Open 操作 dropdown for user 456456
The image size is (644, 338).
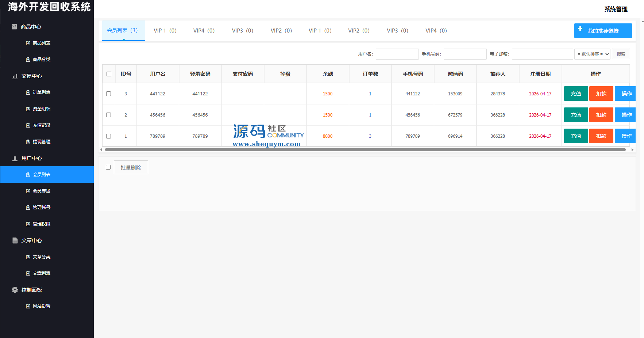point(626,115)
